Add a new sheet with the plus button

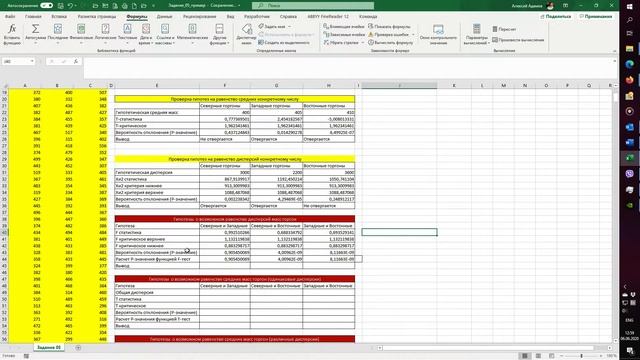pyautogui.click(x=78, y=348)
